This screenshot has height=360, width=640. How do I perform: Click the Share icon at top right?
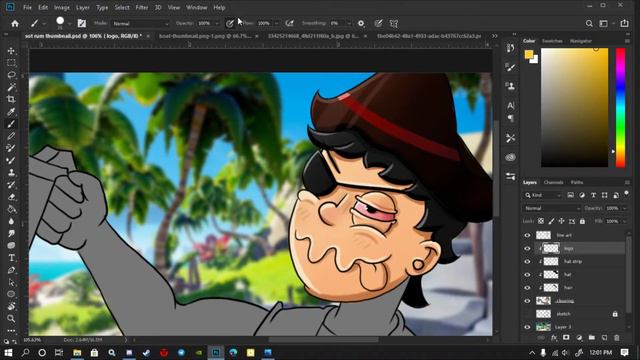tap(624, 24)
